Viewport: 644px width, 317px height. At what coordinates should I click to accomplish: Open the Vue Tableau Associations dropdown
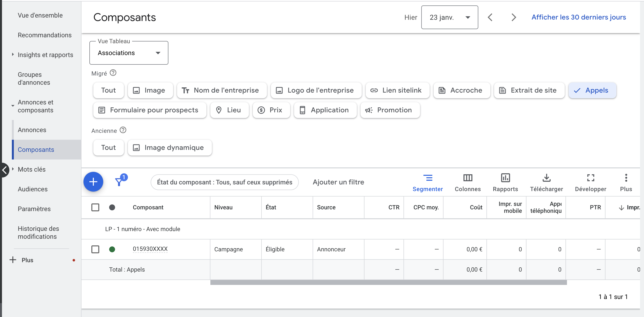coord(129,53)
